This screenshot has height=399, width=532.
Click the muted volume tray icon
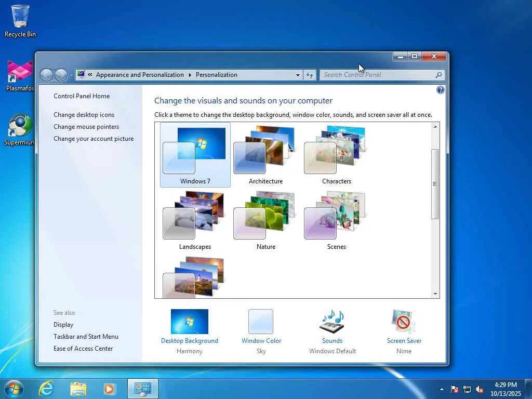click(x=480, y=389)
